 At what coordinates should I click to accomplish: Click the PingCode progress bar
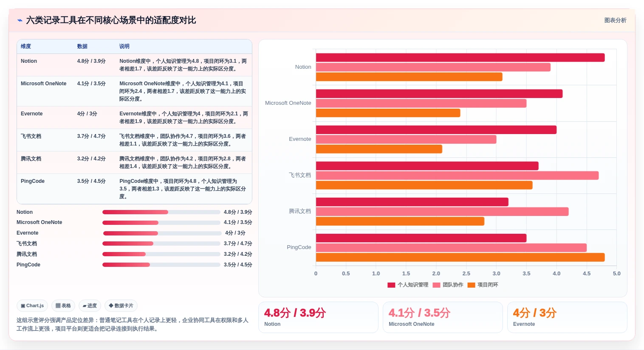coord(161,265)
